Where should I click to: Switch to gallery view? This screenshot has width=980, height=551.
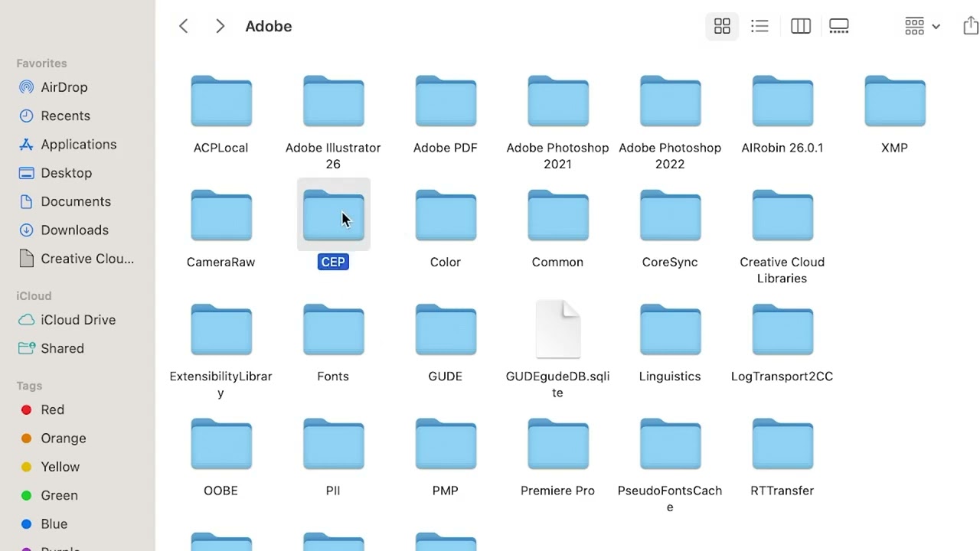coord(839,26)
